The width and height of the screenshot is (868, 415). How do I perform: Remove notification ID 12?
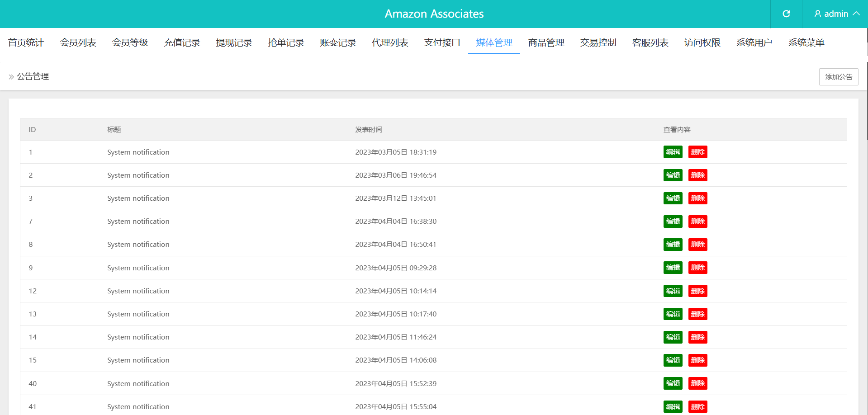(x=697, y=291)
